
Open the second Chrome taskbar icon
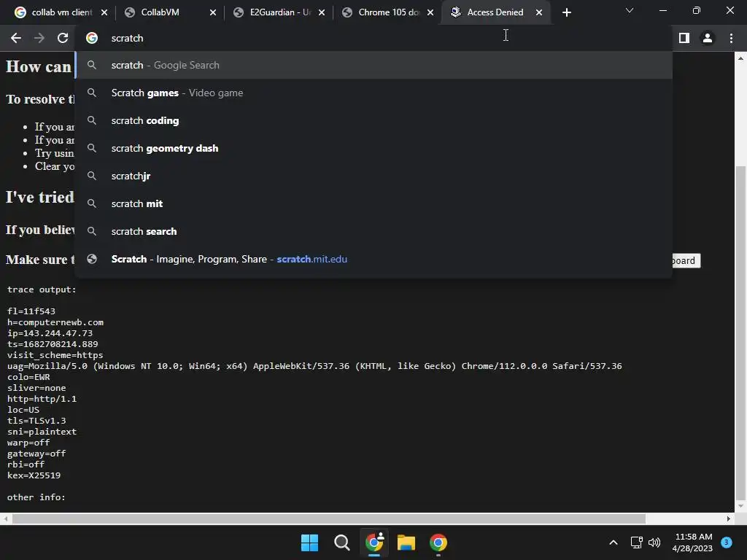click(438, 542)
